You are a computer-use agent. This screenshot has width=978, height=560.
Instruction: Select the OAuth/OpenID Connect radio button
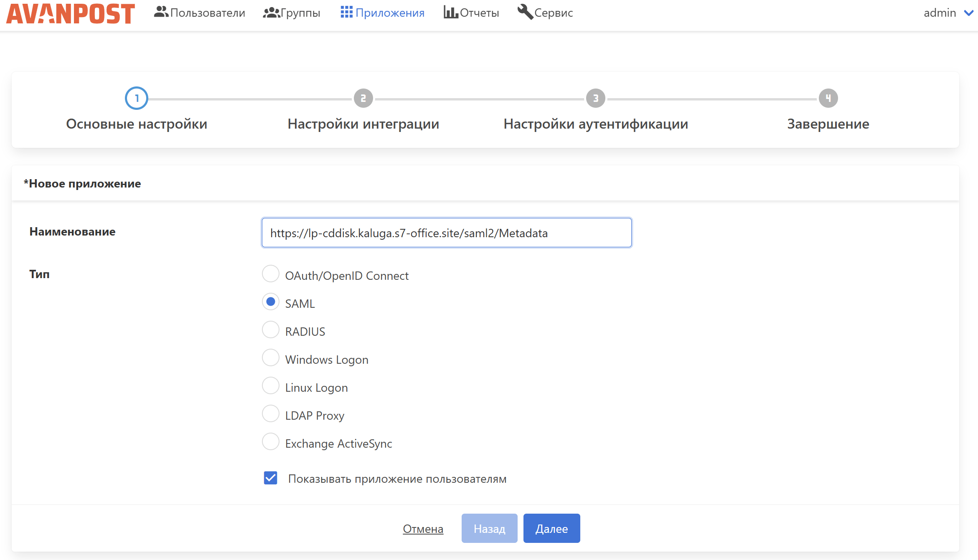coord(271,274)
